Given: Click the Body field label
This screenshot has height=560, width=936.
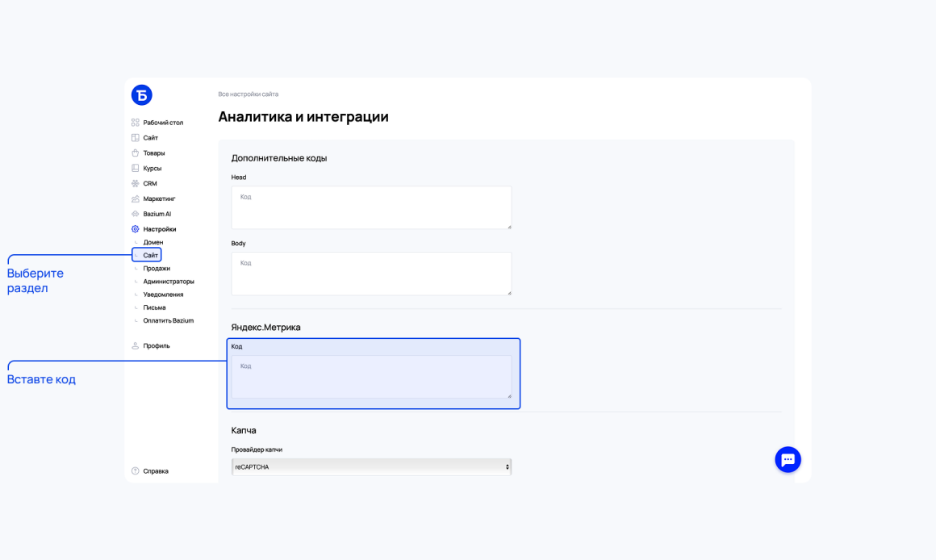Looking at the screenshot, I should pos(238,244).
